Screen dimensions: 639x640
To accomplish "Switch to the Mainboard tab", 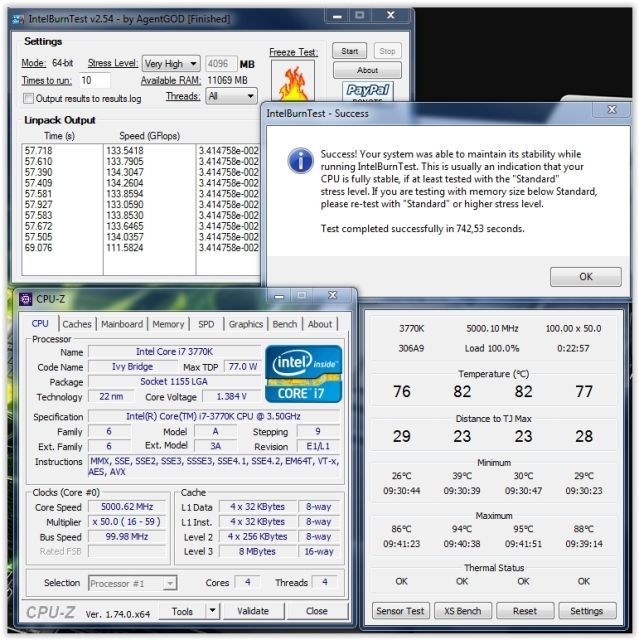I will [122, 324].
